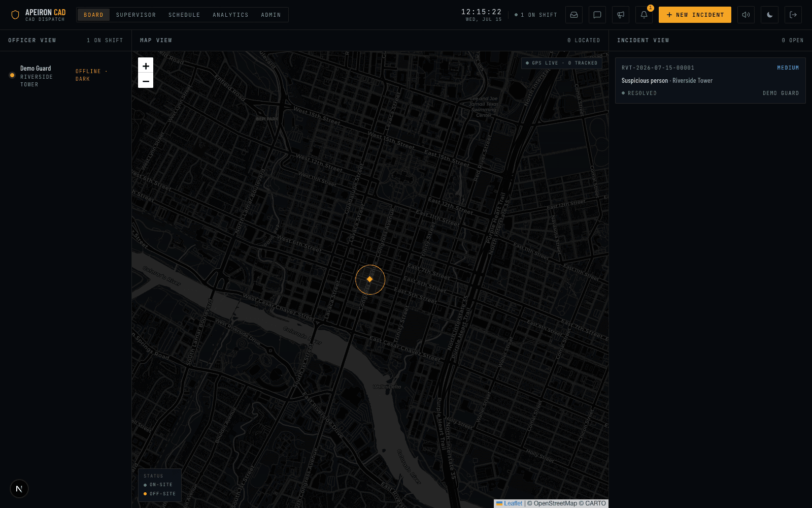The width and height of the screenshot is (812, 508).
Task: Open the inbox tray icon
Action: point(574,15)
